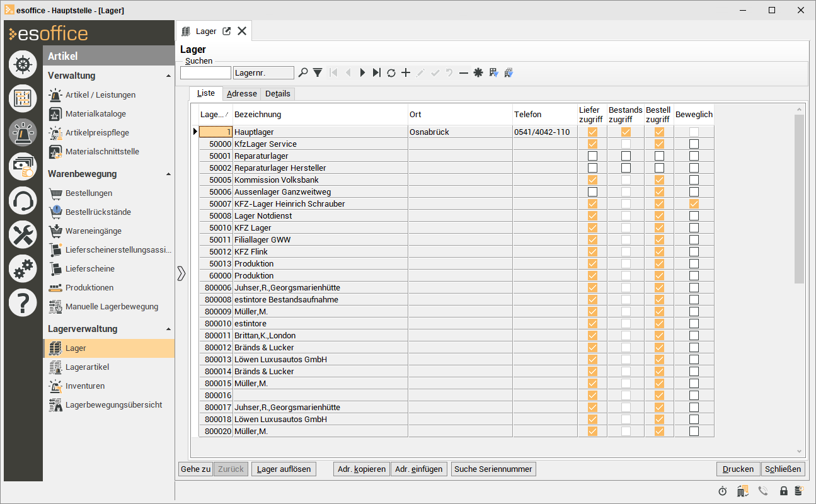Toggle Lieferzugriff for KFZ Flink
This screenshot has height=504, width=816.
(592, 252)
